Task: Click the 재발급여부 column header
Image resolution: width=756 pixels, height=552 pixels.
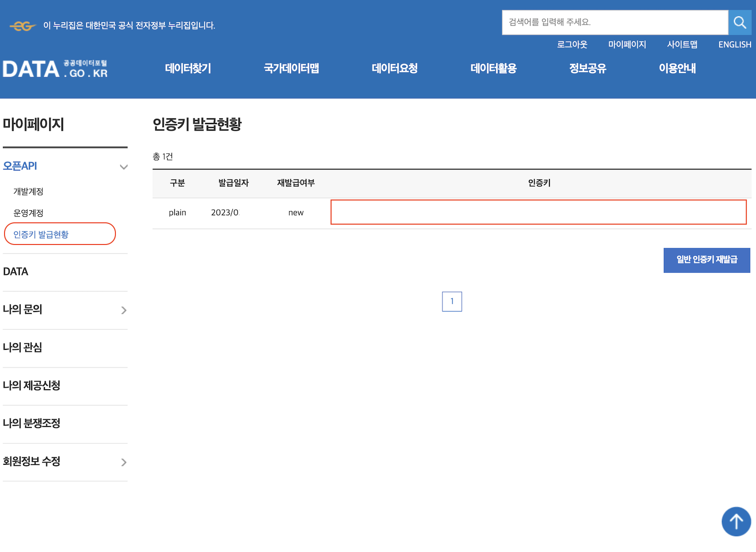Action: pyautogui.click(x=296, y=183)
